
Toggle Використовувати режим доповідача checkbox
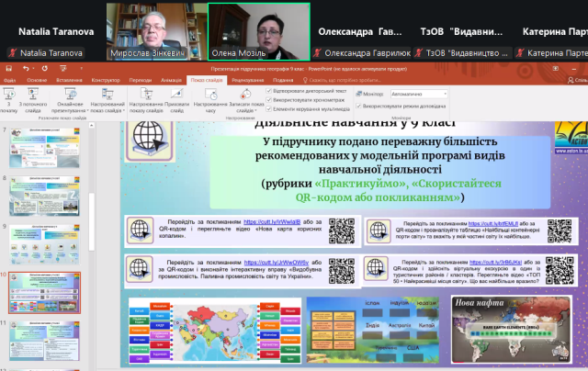coord(358,106)
